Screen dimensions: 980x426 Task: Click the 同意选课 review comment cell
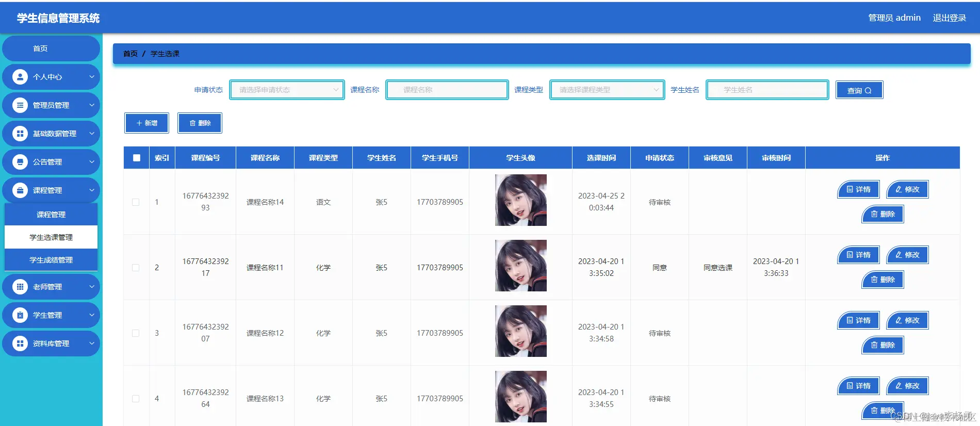pos(718,268)
